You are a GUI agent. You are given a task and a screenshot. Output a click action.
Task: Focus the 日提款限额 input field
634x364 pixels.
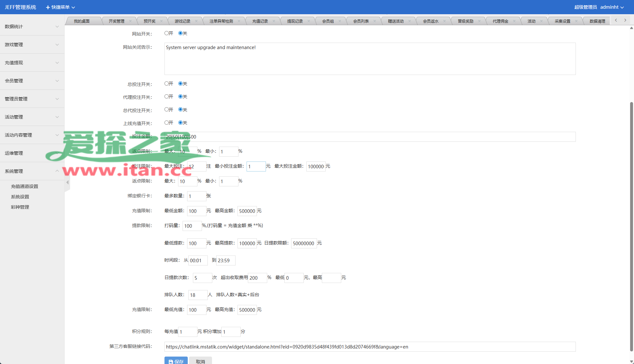pyautogui.click(x=304, y=243)
